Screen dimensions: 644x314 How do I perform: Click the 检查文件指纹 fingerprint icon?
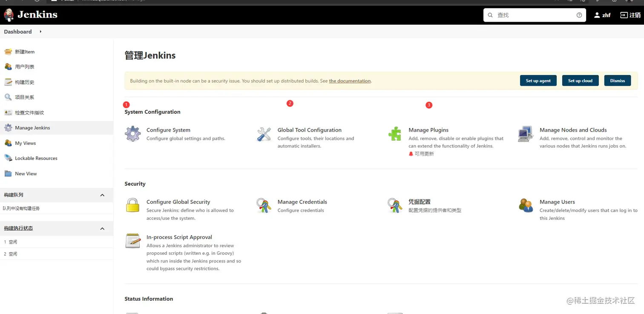pyautogui.click(x=8, y=112)
